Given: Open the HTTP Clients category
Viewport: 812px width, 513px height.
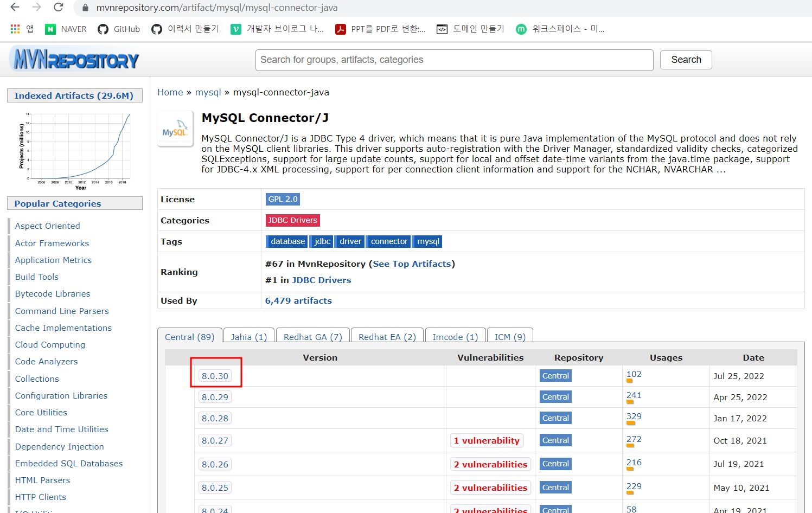Looking at the screenshot, I should tap(40, 497).
